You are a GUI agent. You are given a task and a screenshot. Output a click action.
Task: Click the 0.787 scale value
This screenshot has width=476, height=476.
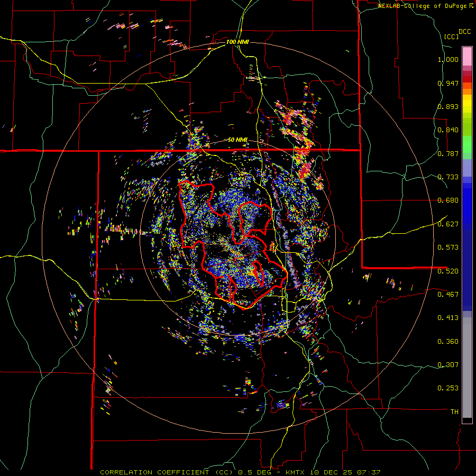coord(448,153)
